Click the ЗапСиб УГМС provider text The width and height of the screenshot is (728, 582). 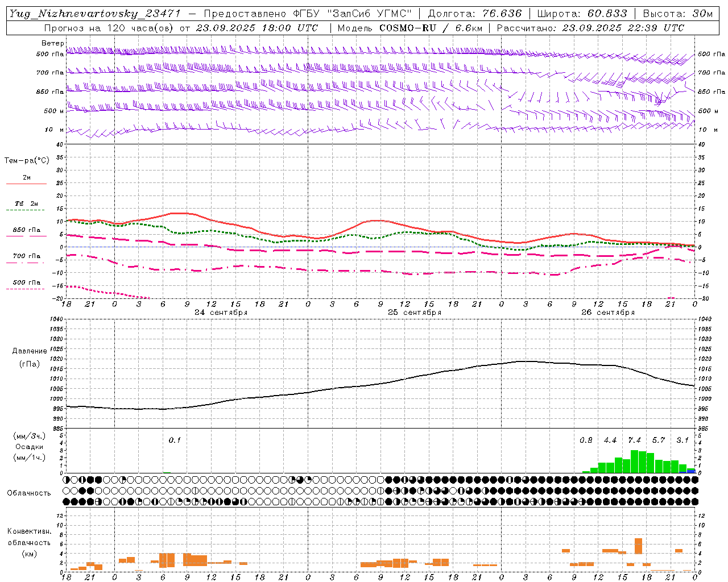point(370,14)
